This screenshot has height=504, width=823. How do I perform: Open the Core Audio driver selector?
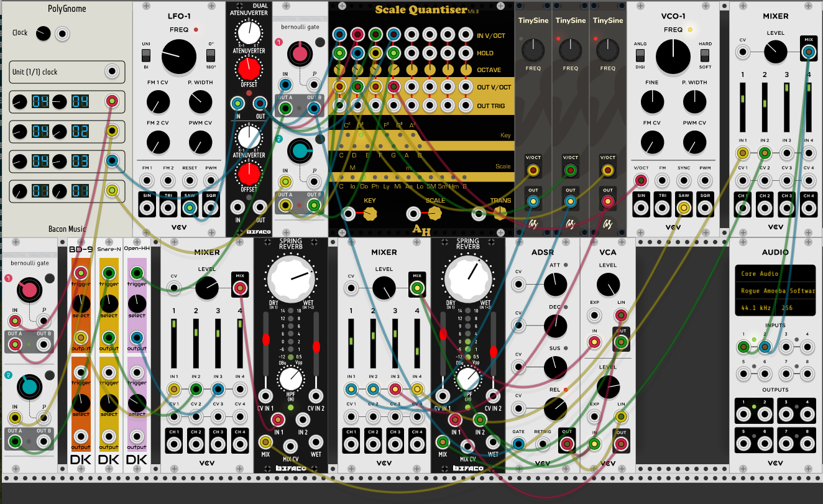(776, 273)
